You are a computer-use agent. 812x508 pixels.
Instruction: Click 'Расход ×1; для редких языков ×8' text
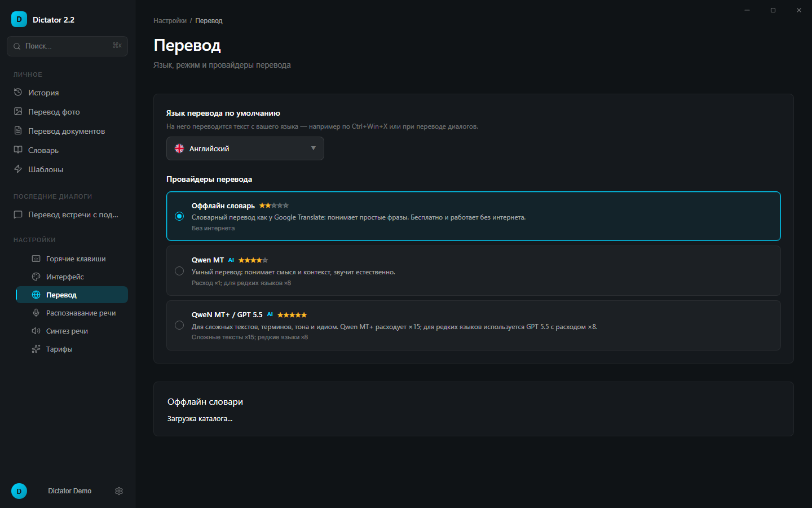pos(241,283)
